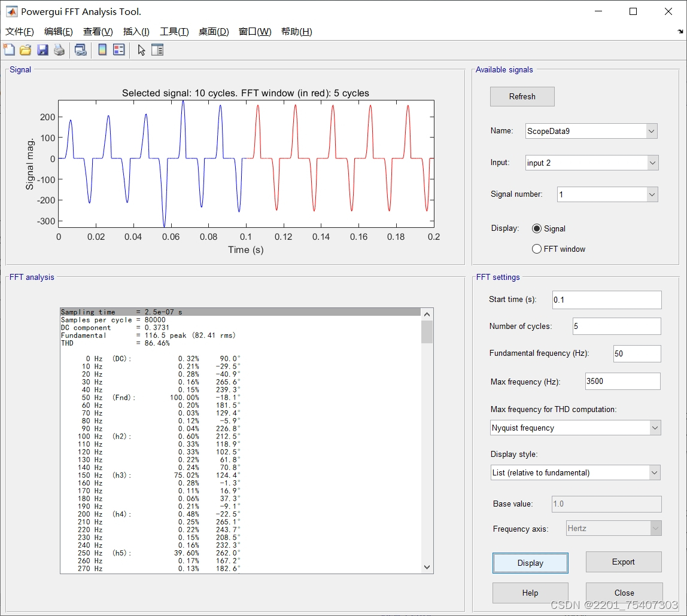This screenshot has width=687, height=616.
Task: Click the Link Plot toolbar icon
Action: coord(80,50)
